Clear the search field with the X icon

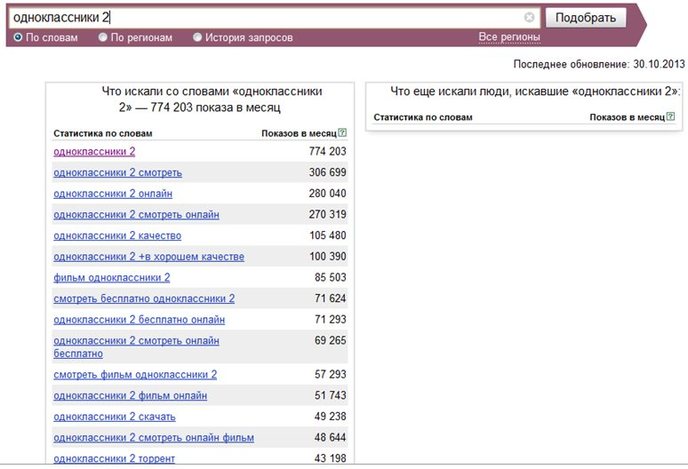529,17
